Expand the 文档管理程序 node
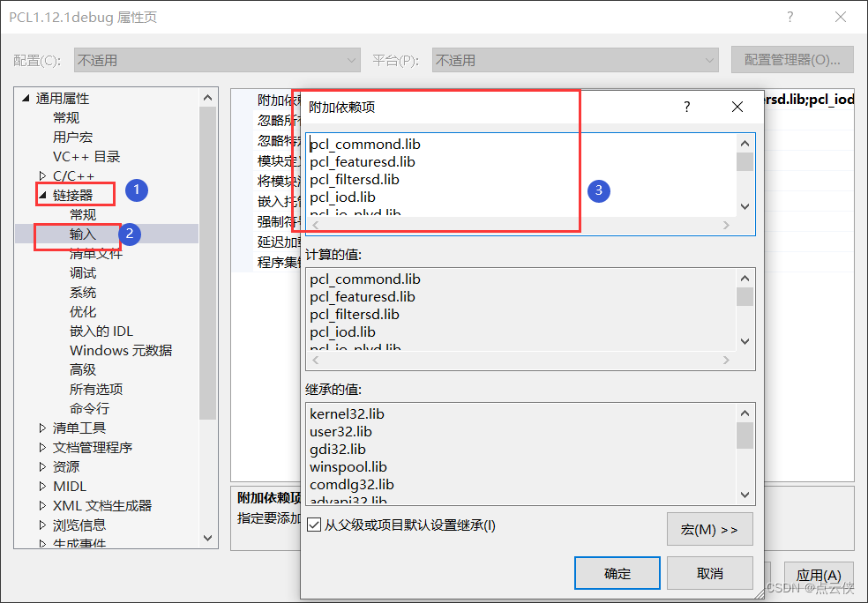This screenshot has width=868, height=603. tap(42, 447)
